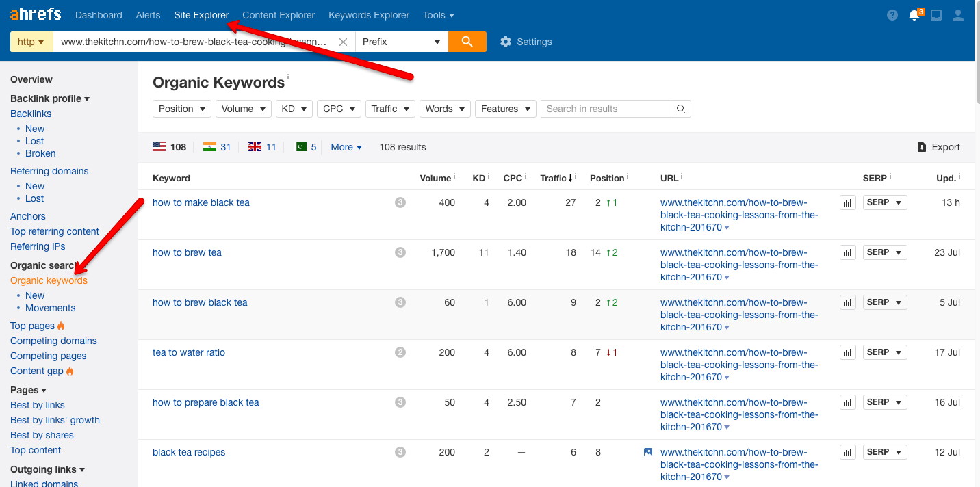Click the Export download icon

(922, 147)
